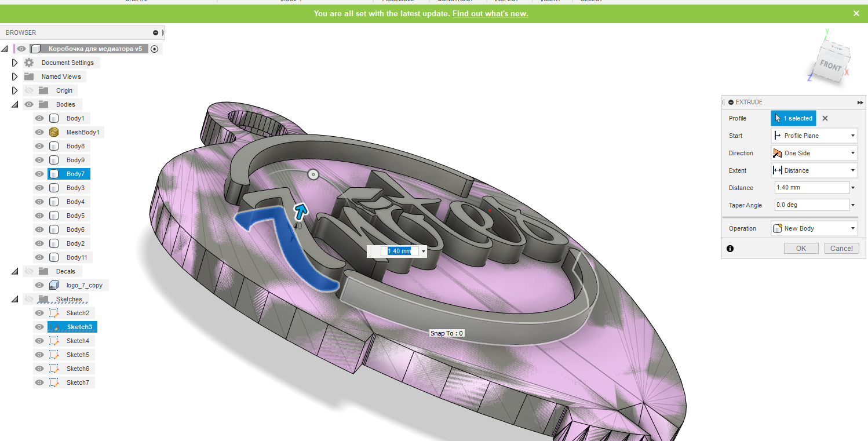The height and width of the screenshot is (441, 868).
Task: Collapse the Decals folder node
Action: click(15, 271)
